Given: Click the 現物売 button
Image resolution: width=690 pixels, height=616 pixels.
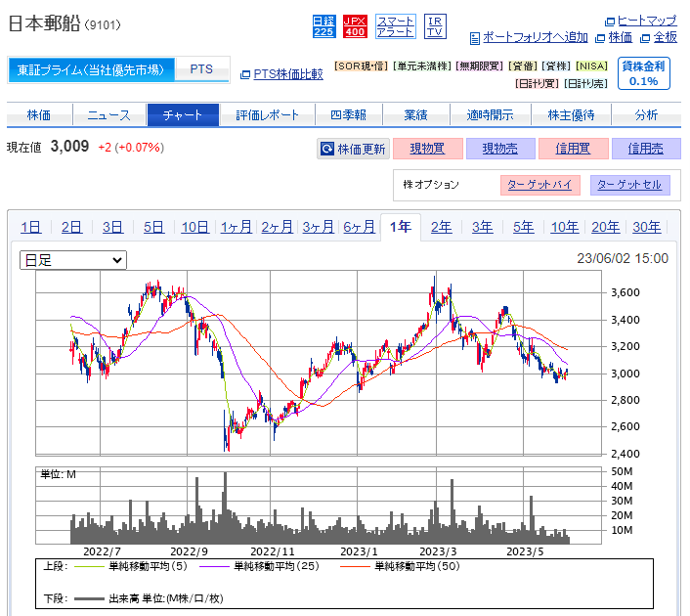Looking at the screenshot, I should tap(500, 149).
